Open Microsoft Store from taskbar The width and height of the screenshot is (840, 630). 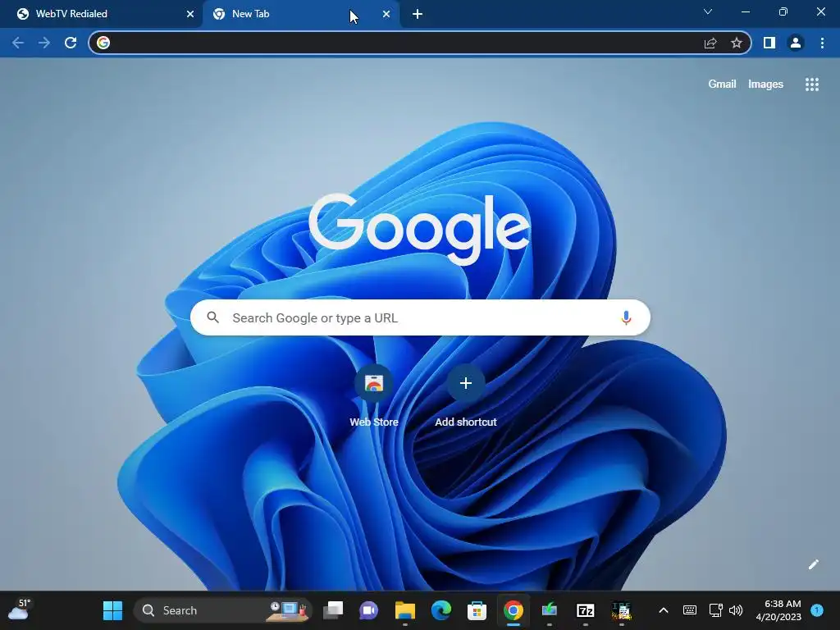tap(477, 610)
